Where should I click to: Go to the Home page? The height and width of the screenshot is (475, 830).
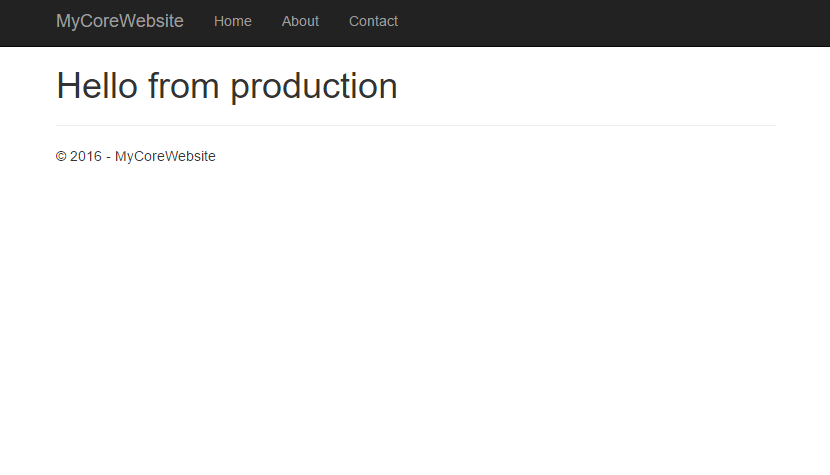pos(232,21)
